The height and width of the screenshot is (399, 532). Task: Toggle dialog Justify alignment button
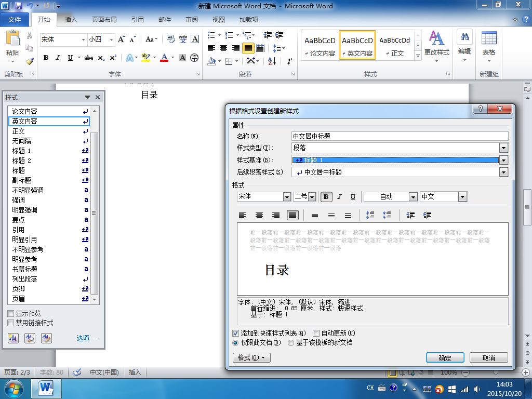(292, 215)
